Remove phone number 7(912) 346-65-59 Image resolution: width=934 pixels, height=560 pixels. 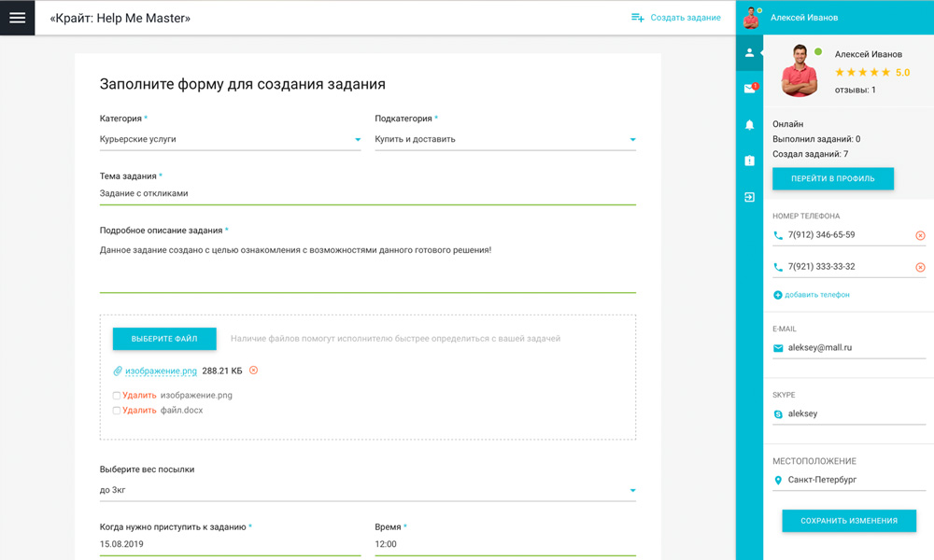[920, 236]
